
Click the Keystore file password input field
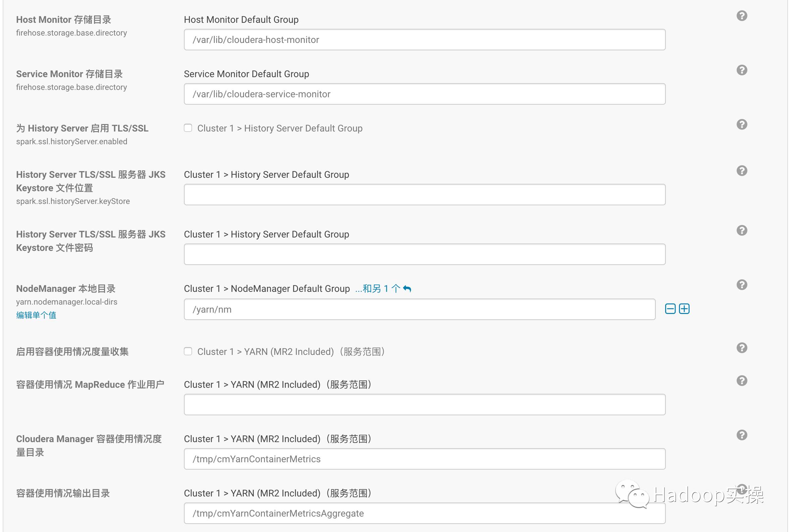[x=424, y=254]
